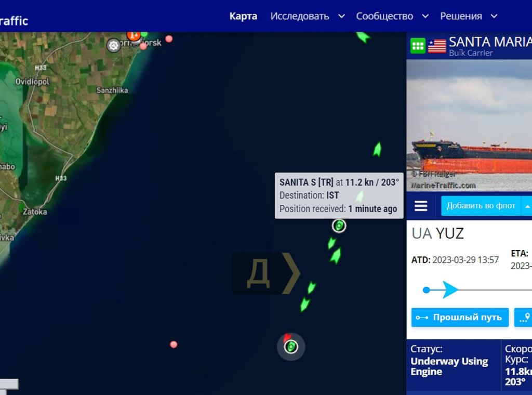Click the Добавить во флот button
The width and height of the screenshot is (532, 395).
481,206
